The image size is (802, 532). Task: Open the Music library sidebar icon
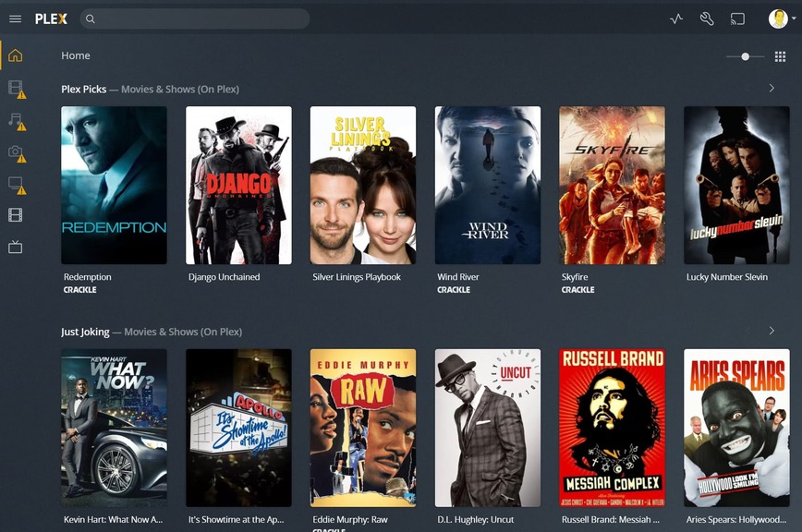(x=17, y=122)
